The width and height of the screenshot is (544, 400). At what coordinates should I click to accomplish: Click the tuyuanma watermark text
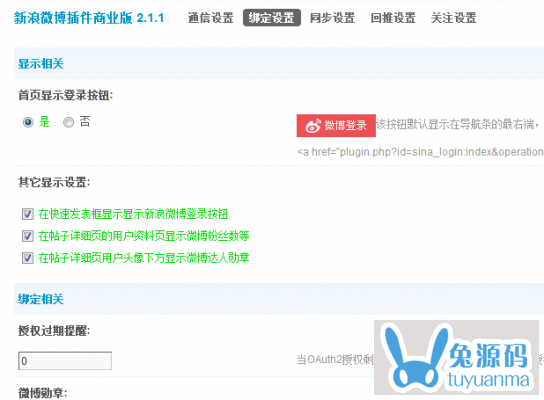click(x=488, y=379)
